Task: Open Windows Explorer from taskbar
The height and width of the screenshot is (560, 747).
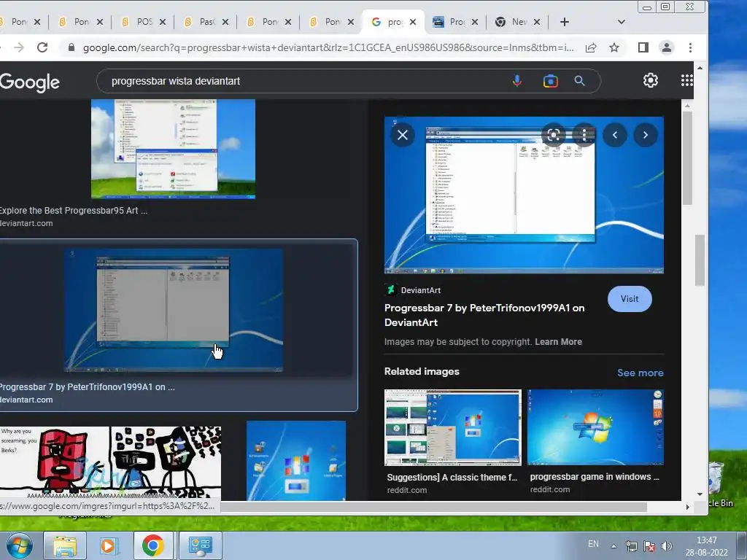Action: [65, 545]
